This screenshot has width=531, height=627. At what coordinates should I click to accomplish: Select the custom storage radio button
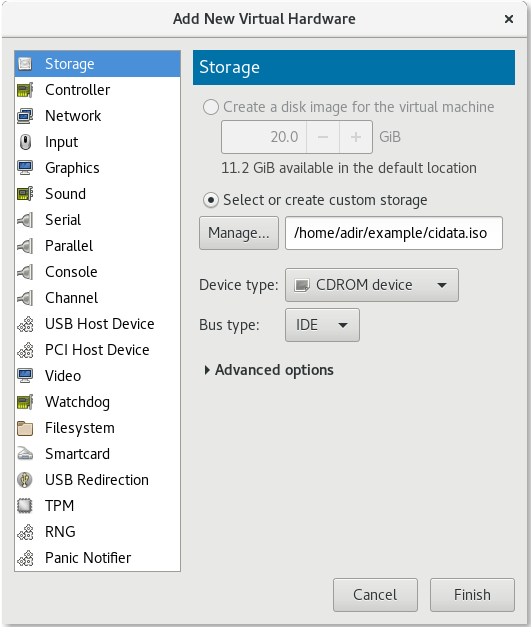211,200
